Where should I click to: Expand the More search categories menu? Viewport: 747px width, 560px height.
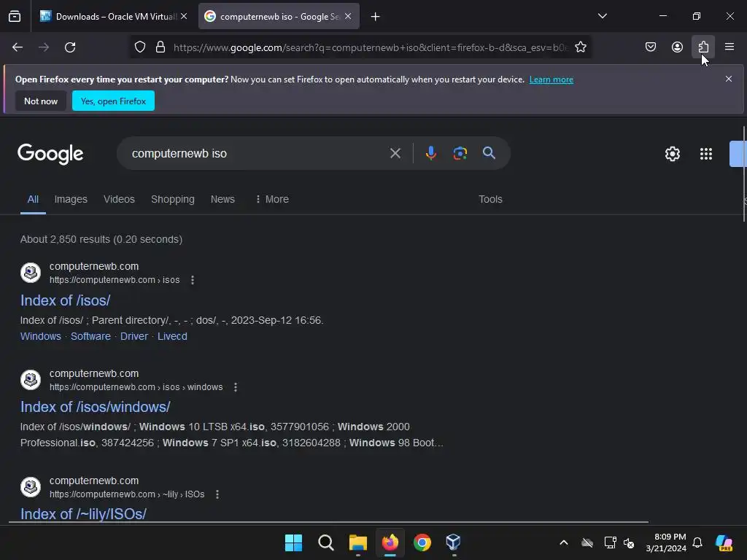272,199
